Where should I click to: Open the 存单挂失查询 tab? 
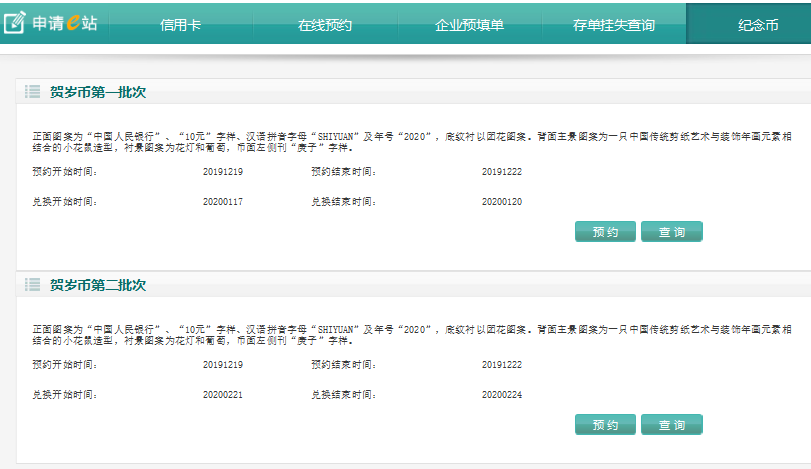614,25
